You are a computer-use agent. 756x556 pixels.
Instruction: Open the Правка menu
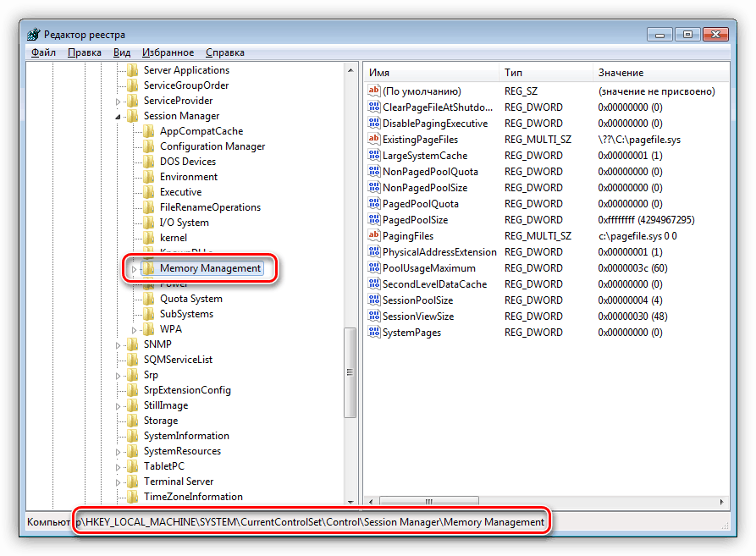(x=85, y=52)
